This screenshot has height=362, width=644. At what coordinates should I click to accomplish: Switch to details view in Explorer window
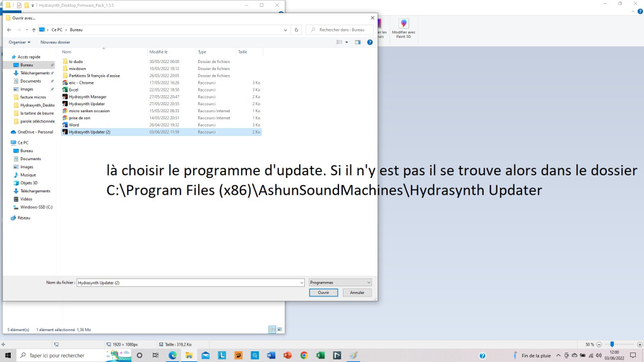click(272, 330)
